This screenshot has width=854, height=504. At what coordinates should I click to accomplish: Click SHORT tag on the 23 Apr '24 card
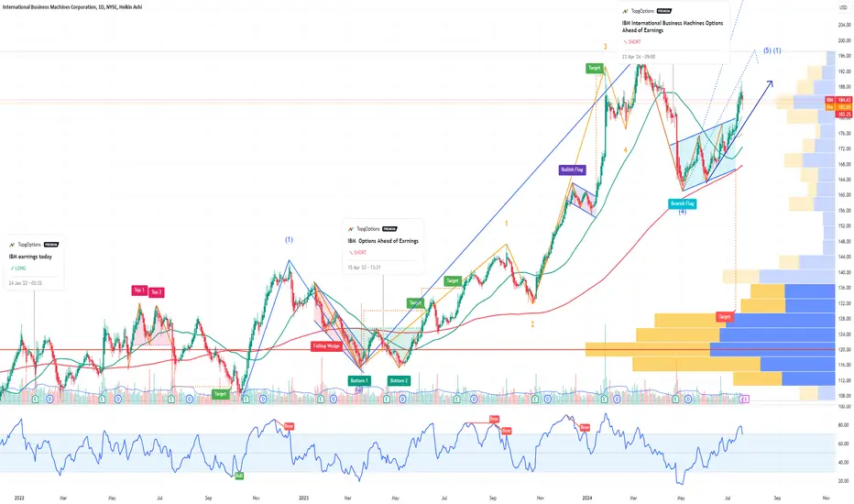point(632,42)
